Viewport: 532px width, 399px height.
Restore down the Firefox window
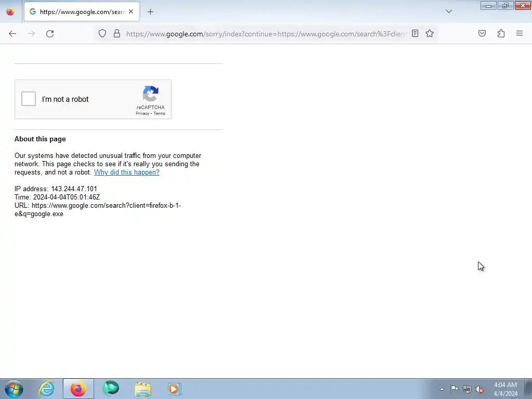(x=505, y=6)
